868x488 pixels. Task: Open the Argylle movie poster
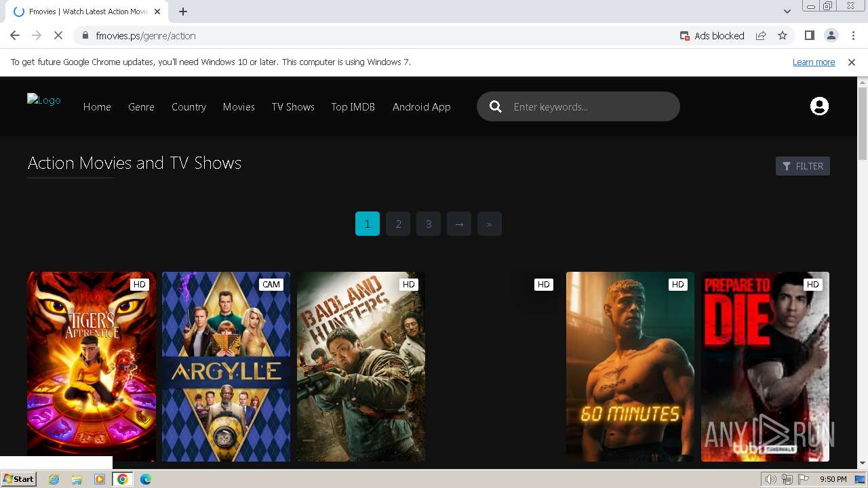coord(226,367)
